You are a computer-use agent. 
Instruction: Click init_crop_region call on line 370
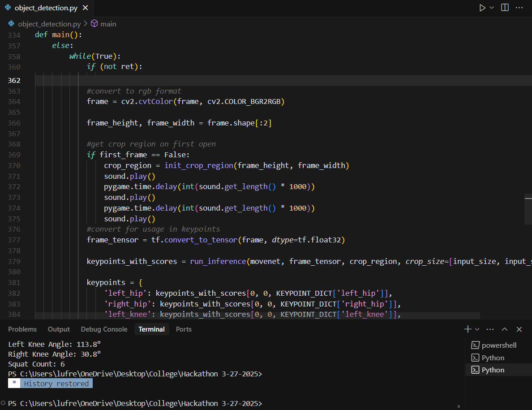coord(199,165)
